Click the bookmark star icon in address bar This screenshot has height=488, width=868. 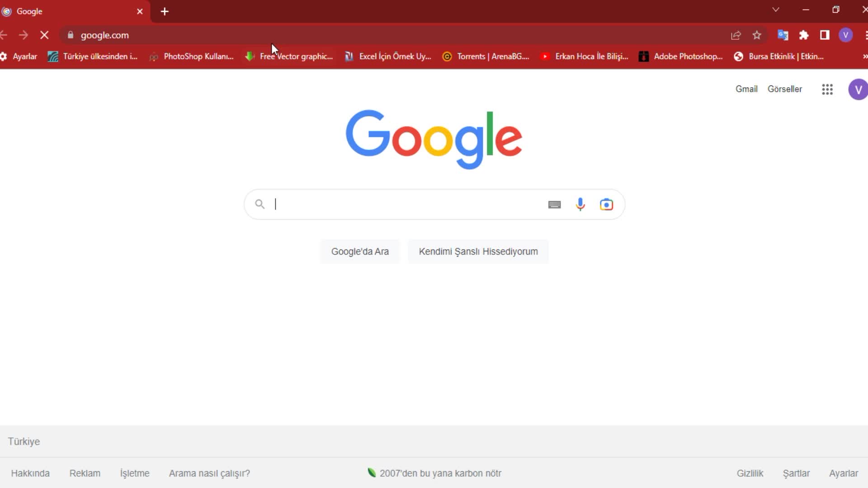[757, 35]
